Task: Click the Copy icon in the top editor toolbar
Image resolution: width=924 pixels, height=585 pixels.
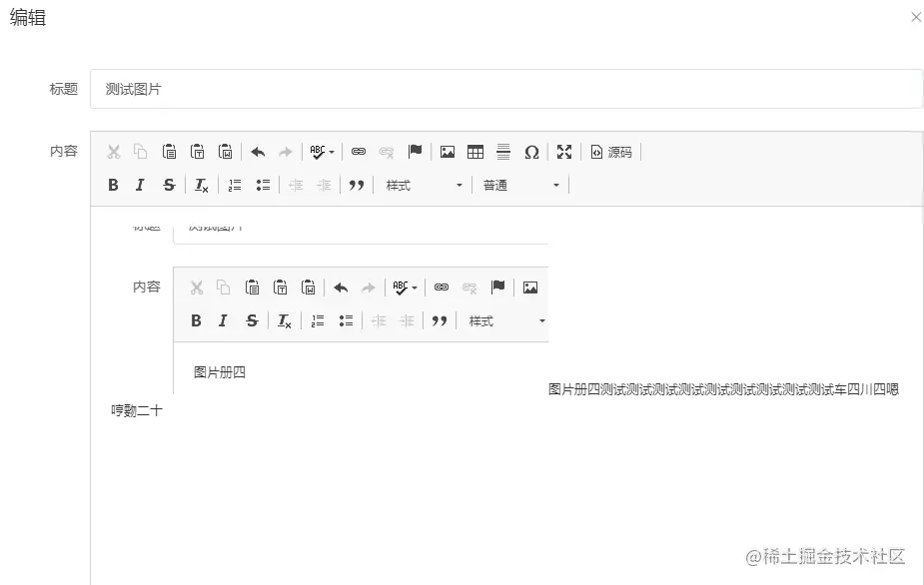Action: click(x=140, y=152)
